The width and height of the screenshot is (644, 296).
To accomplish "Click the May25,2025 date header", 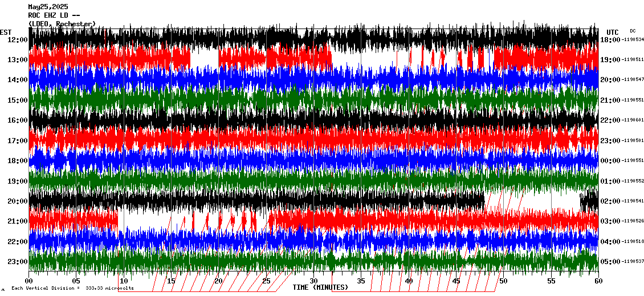I will coord(47,7).
